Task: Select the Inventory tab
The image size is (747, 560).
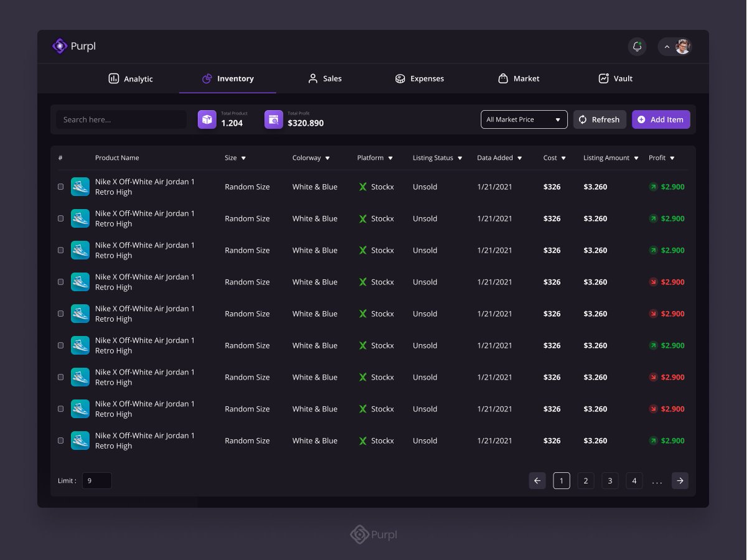Action: [228, 78]
